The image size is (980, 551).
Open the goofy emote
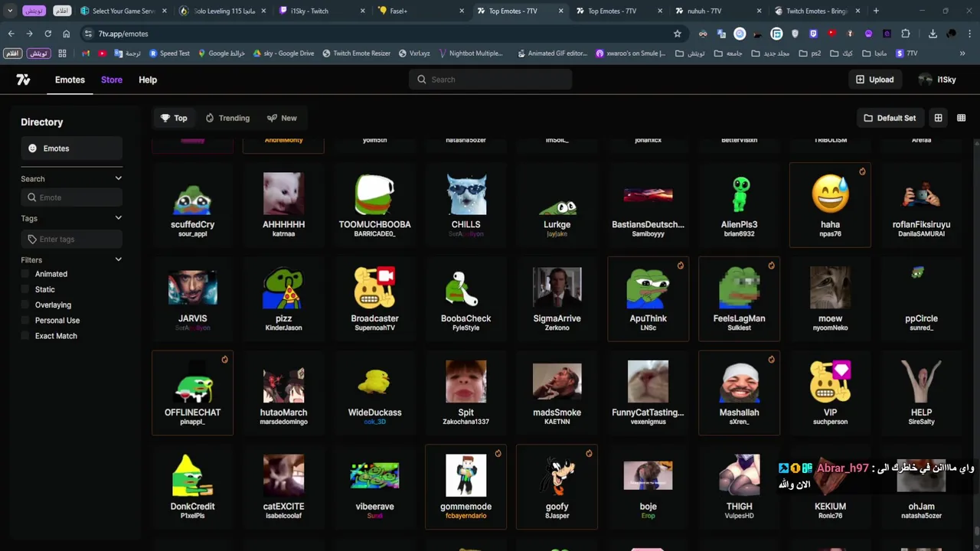coord(557,487)
